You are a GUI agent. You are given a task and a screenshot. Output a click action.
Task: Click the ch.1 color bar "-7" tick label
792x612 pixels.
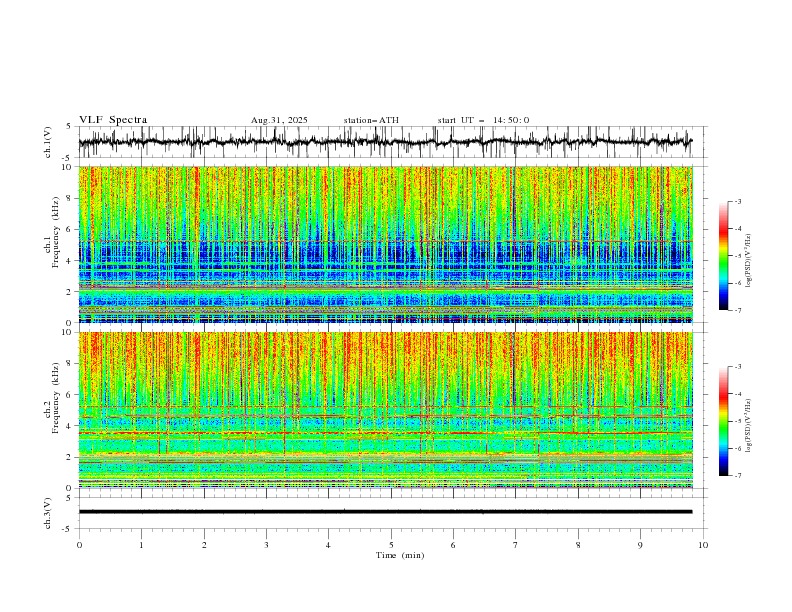[738, 311]
